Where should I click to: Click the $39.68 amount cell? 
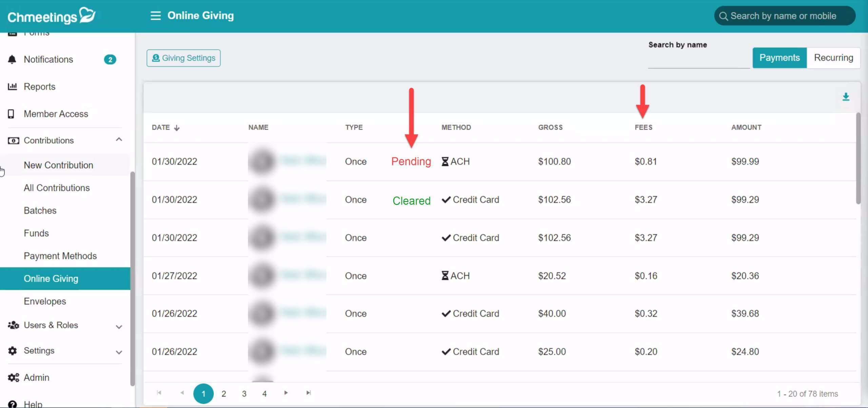click(x=745, y=314)
